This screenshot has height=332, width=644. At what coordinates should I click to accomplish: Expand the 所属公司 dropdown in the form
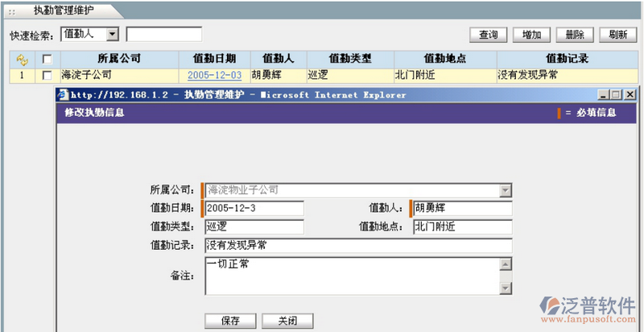pyautogui.click(x=506, y=190)
